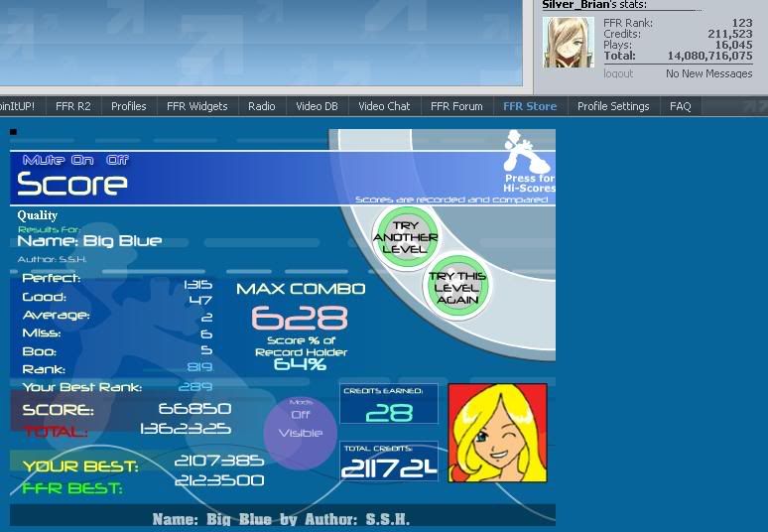768x532 pixels.
Task: Turn mute Off
Action: click(117, 160)
